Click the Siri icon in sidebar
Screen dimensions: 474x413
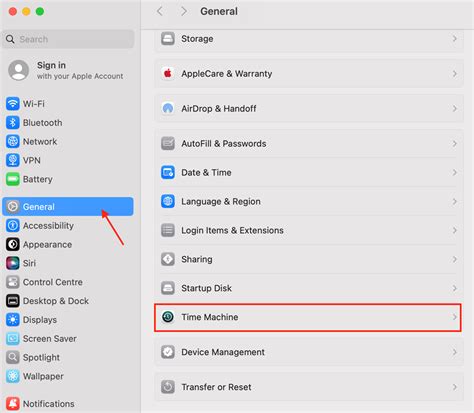[x=13, y=263]
